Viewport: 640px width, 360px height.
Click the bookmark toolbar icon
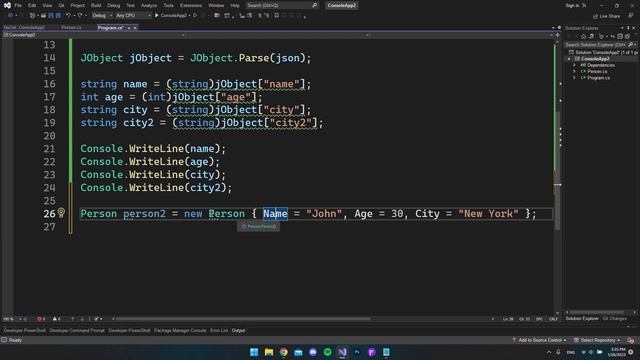[x=276, y=16]
